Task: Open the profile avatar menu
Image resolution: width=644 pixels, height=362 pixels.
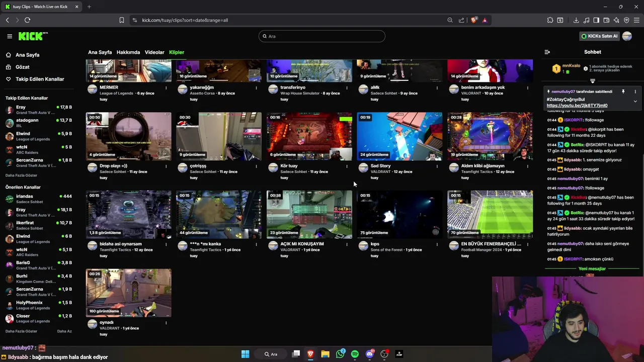Action: 627,36
